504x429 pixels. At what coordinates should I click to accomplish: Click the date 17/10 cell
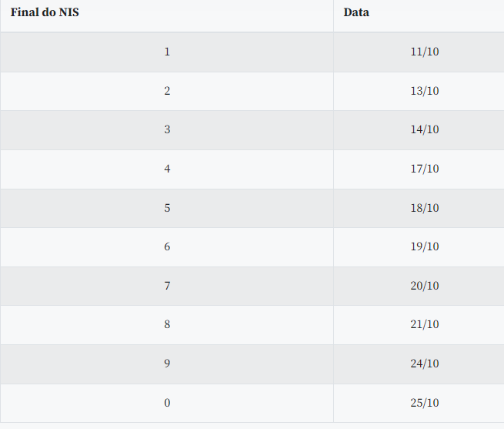425,169
